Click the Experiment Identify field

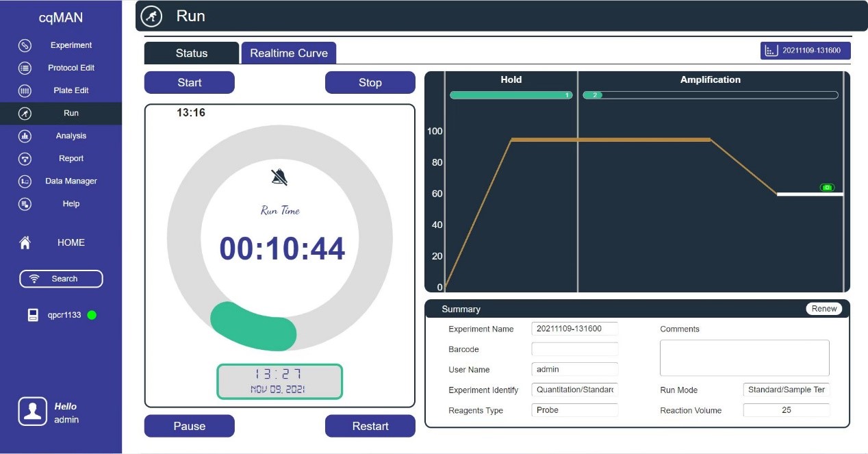click(574, 390)
